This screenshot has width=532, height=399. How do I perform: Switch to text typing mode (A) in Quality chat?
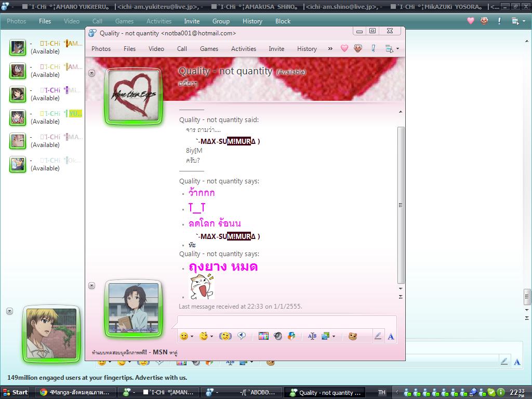391,336
